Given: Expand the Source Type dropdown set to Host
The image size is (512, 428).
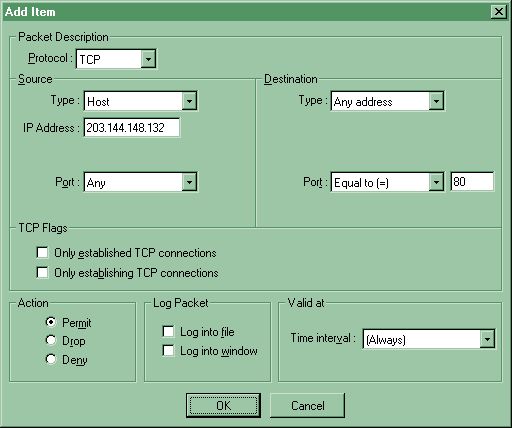Looking at the screenshot, I should click(140, 101).
